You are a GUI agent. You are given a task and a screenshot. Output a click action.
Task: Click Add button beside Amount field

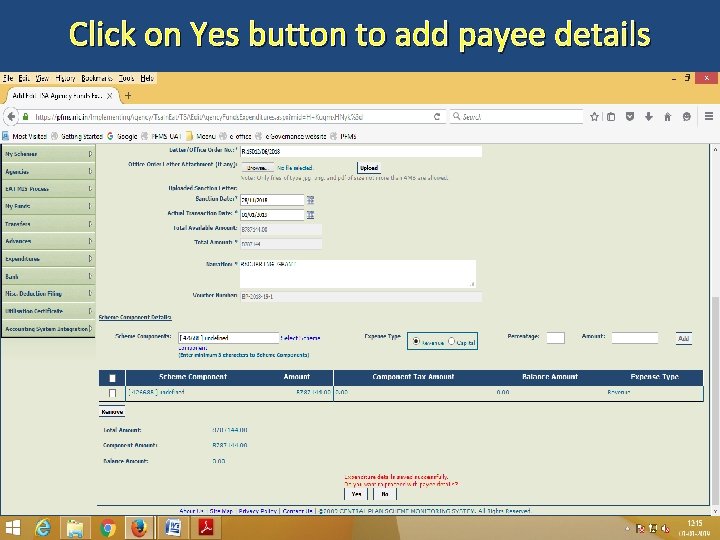pyautogui.click(x=683, y=338)
